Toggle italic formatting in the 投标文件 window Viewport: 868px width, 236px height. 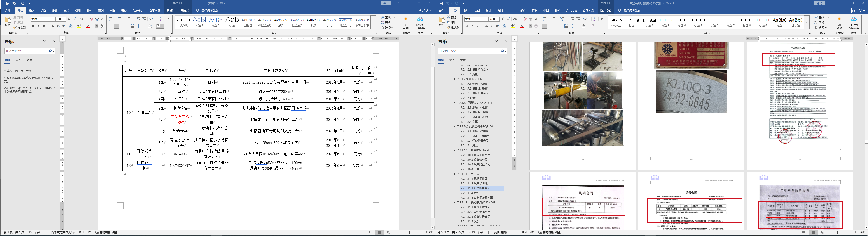[472, 26]
